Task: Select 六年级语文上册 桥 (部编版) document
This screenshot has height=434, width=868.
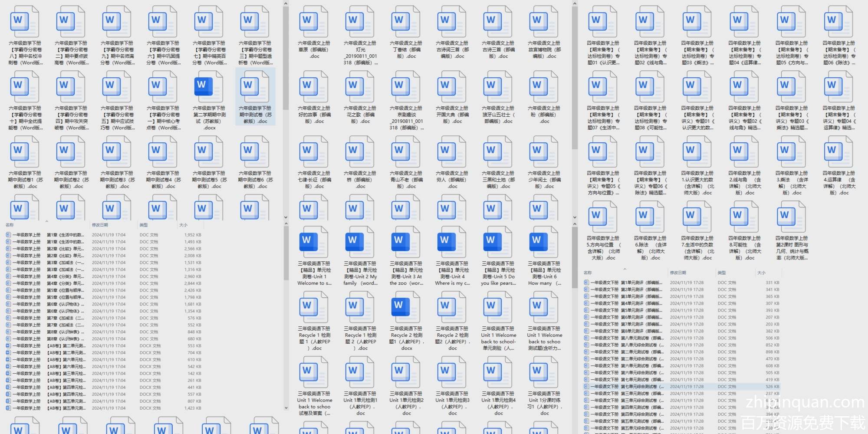Action: pos(360,152)
